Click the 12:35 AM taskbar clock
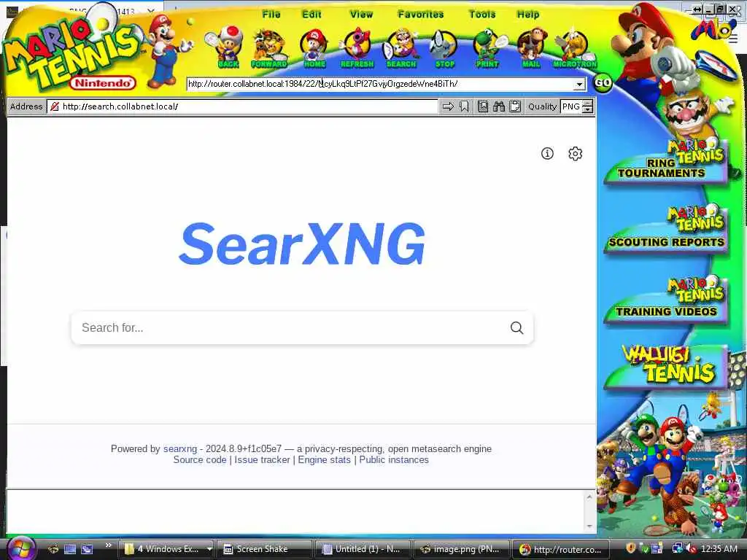Image resolution: width=747 pixels, height=560 pixels. pyautogui.click(x=719, y=549)
